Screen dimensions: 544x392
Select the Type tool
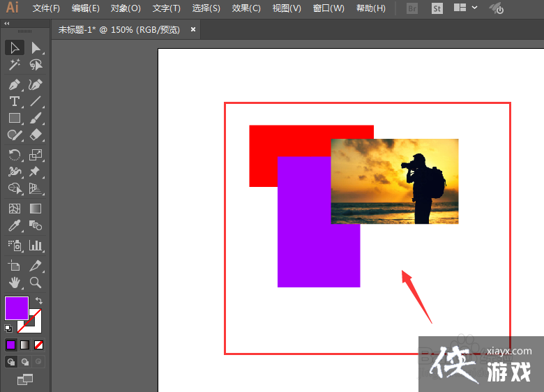click(x=15, y=101)
